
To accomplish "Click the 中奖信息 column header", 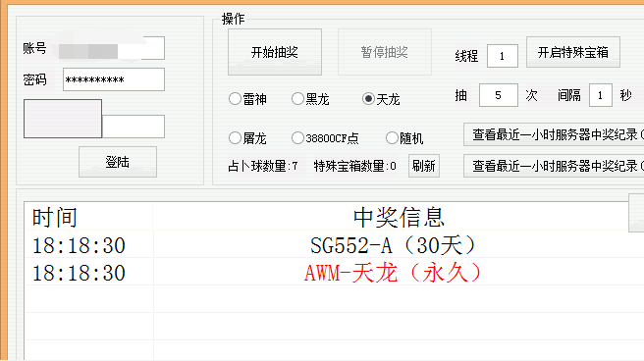I will click(399, 217).
